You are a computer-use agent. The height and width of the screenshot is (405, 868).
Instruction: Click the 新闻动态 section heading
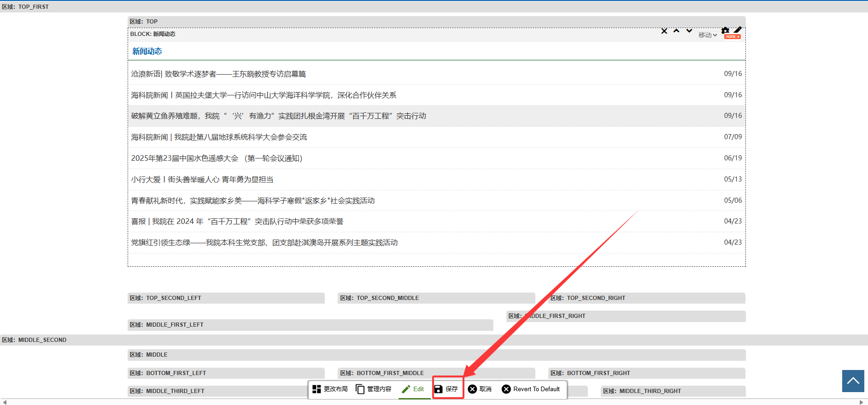coord(147,52)
